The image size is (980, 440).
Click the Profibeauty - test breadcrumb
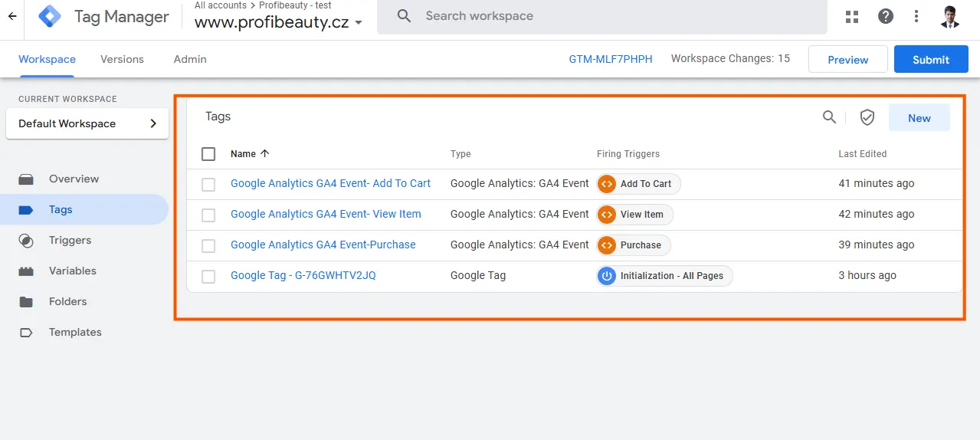pyautogui.click(x=295, y=5)
